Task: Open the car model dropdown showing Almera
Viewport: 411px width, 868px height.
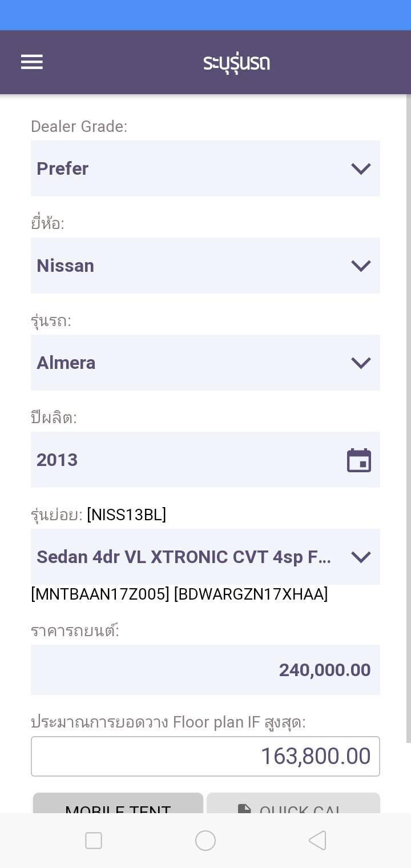Action: pos(194,363)
